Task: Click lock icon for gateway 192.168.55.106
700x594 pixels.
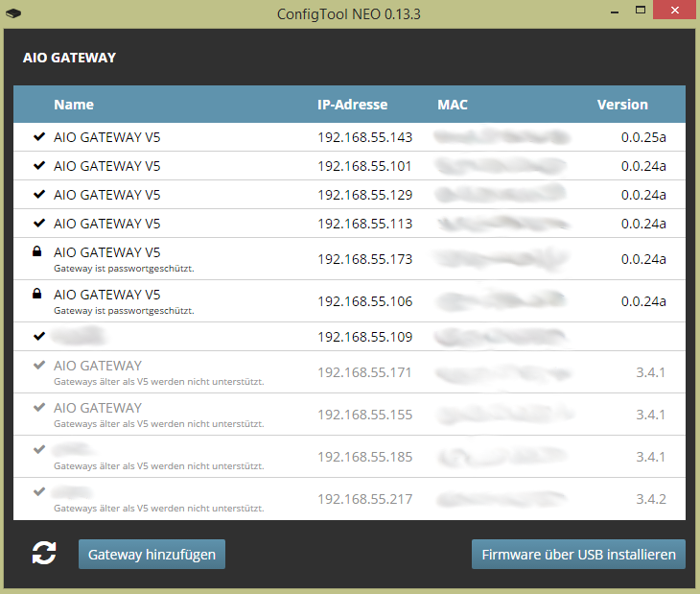Action: click(x=37, y=295)
